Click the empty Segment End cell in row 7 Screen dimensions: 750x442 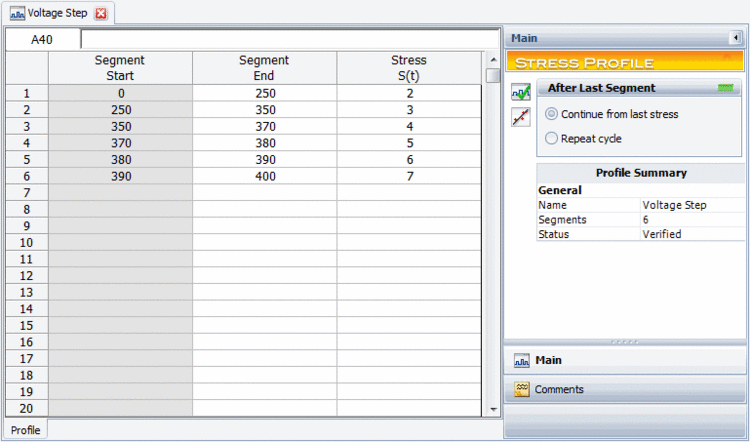tap(265, 193)
